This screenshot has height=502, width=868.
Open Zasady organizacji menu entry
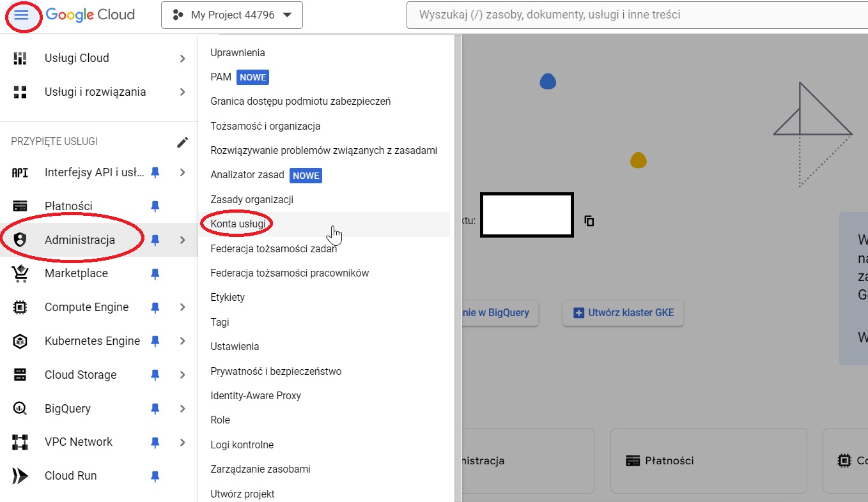(251, 199)
